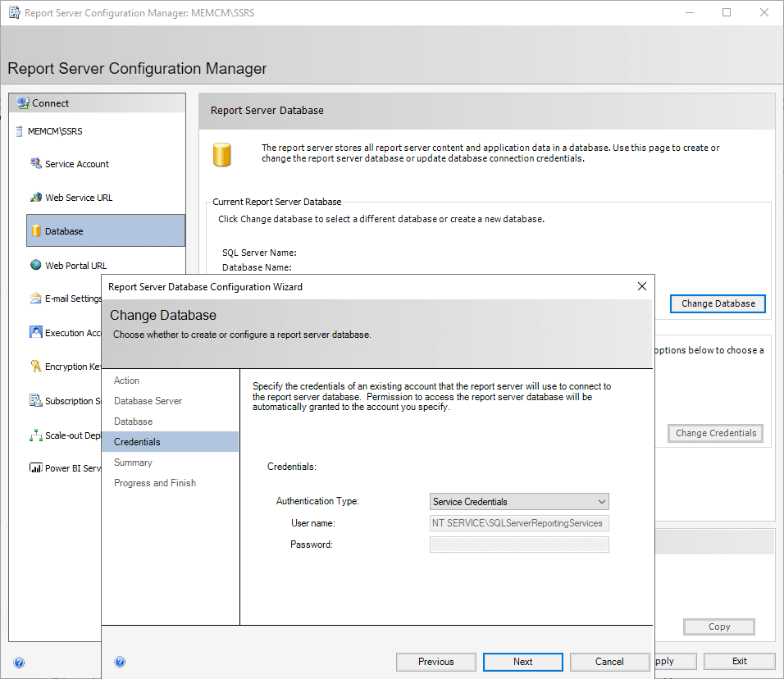
Task: Open E-mail Settings via envelope icon
Action: pyautogui.click(x=36, y=298)
